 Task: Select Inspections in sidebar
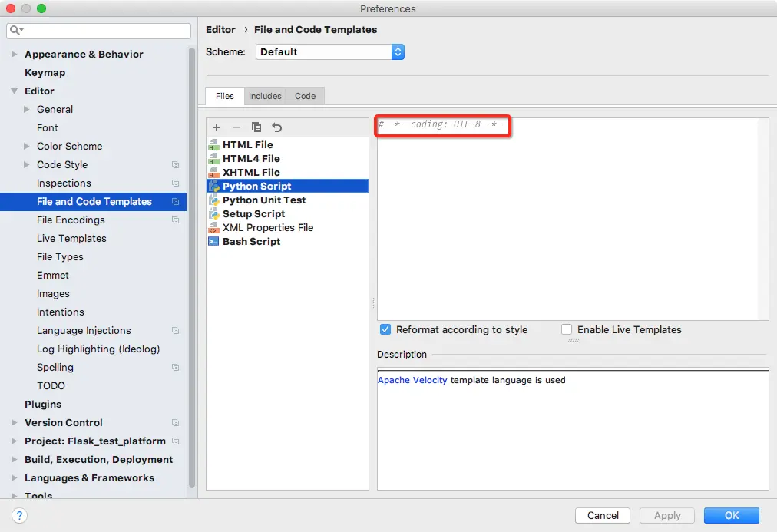point(64,183)
